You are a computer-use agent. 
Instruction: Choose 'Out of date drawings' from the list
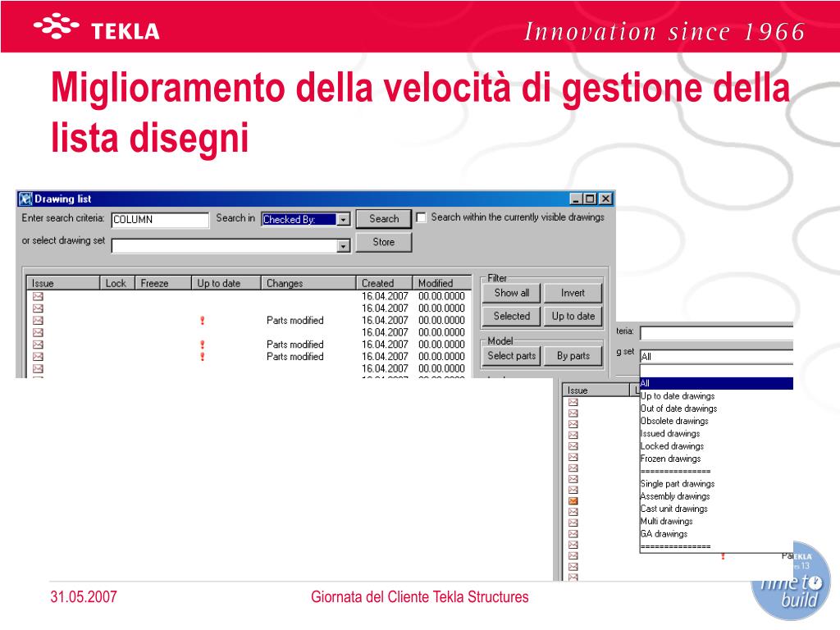pos(678,409)
